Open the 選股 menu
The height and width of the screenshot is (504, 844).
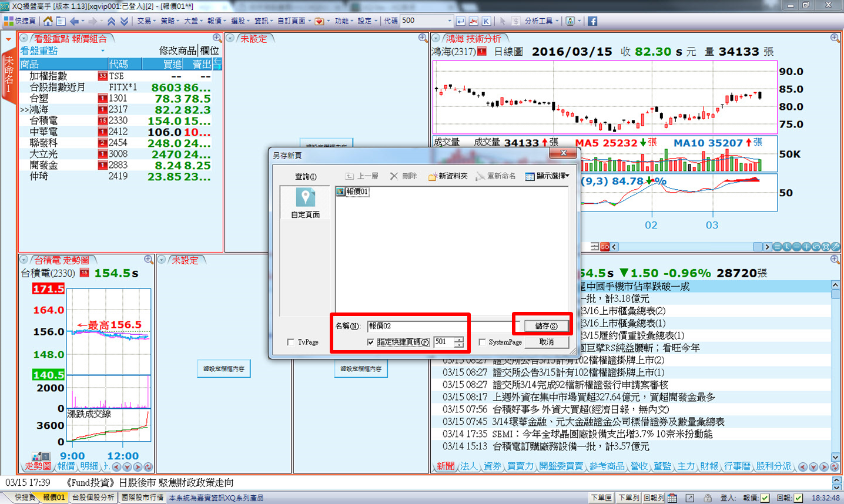240,21
